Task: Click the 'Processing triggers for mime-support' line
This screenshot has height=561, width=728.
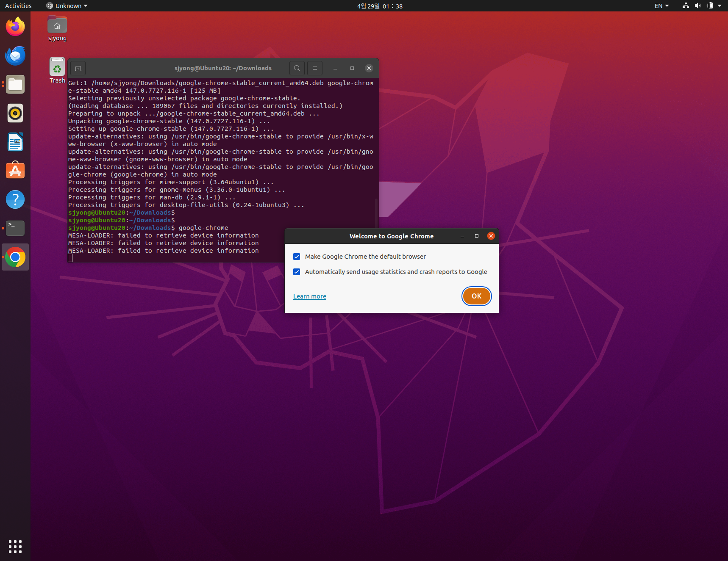Action: [x=171, y=182]
